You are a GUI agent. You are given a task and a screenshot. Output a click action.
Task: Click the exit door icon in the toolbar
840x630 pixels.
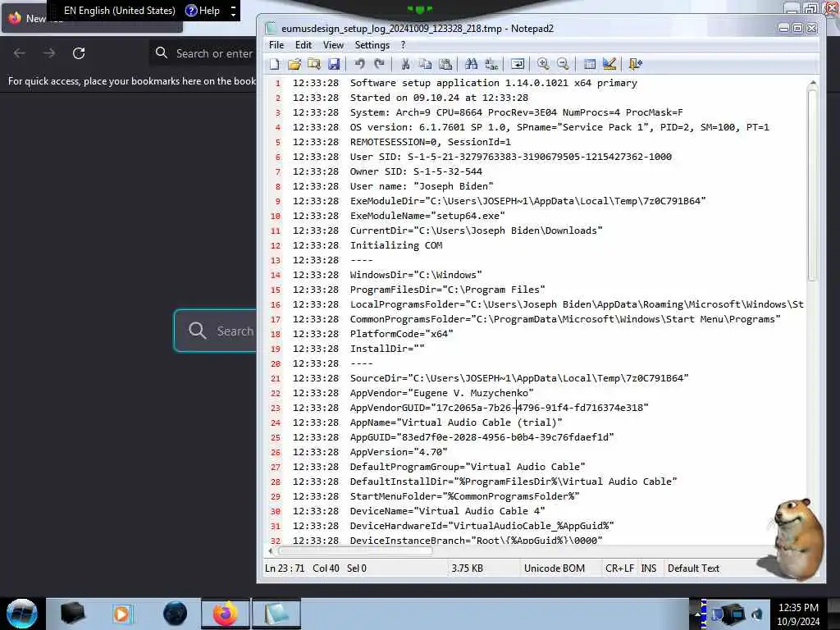click(636, 64)
